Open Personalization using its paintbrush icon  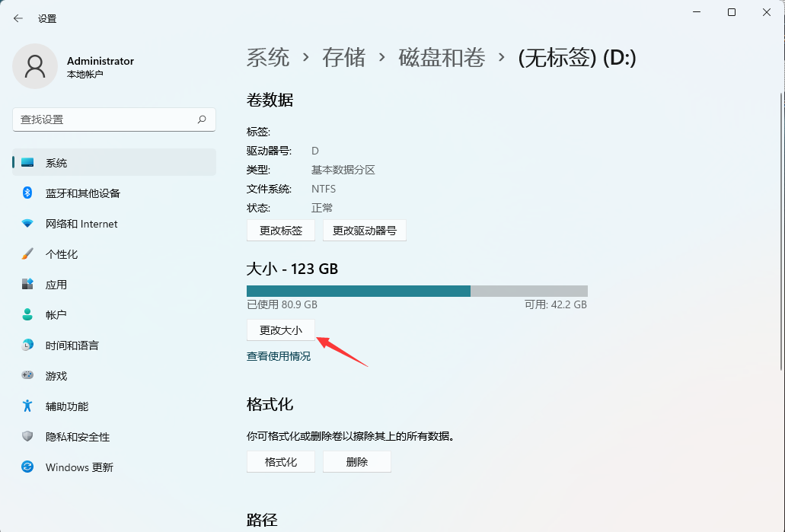click(x=28, y=254)
